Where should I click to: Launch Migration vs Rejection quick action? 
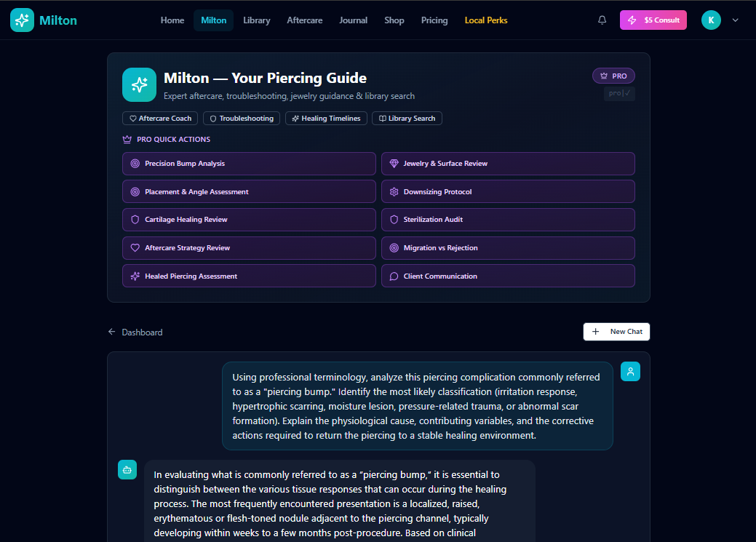pyautogui.click(x=507, y=248)
